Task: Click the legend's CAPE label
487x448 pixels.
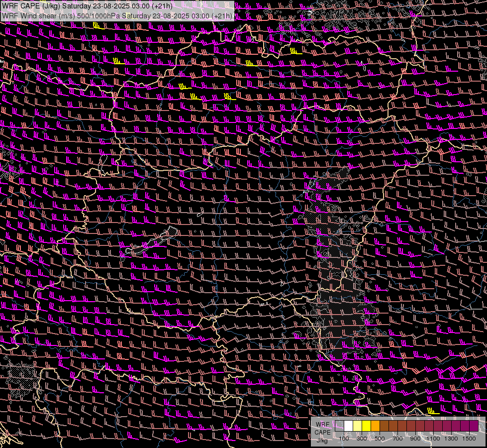Action: pyautogui.click(x=322, y=433)
